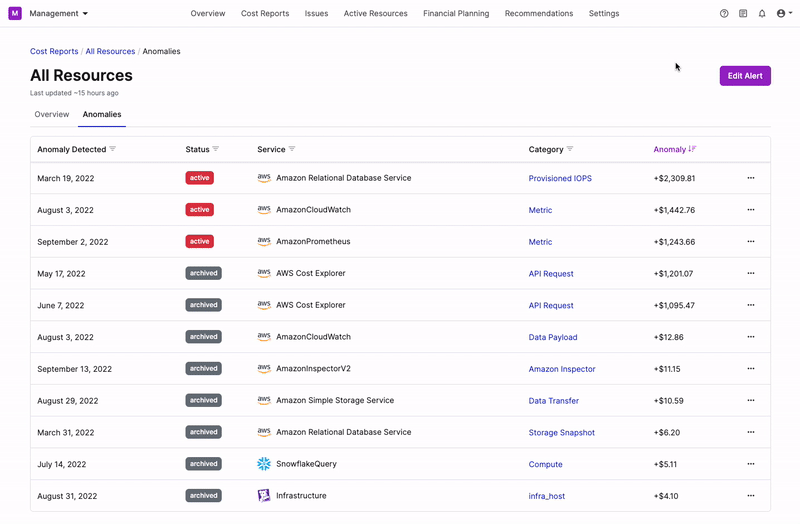Open the infra_host category link
The height and width of the screenshot is (524, 800).
coord(546,496)
